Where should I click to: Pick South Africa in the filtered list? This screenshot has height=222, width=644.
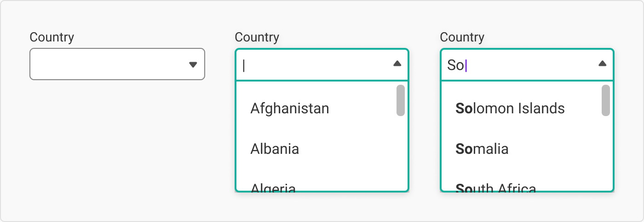495,187
